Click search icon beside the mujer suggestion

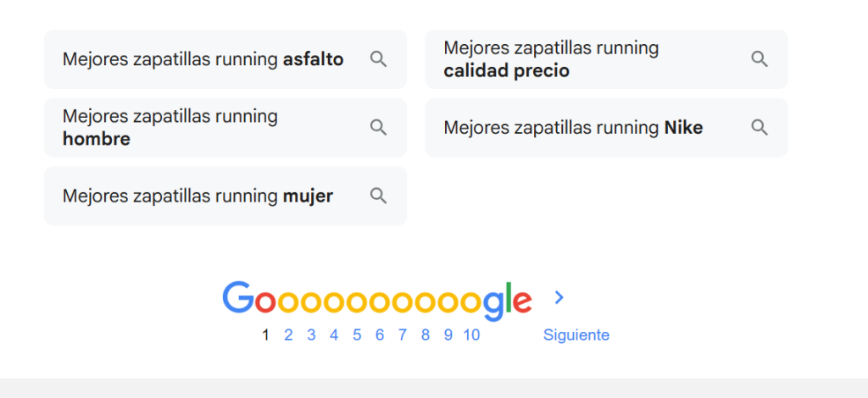click(x=378, y=196)
